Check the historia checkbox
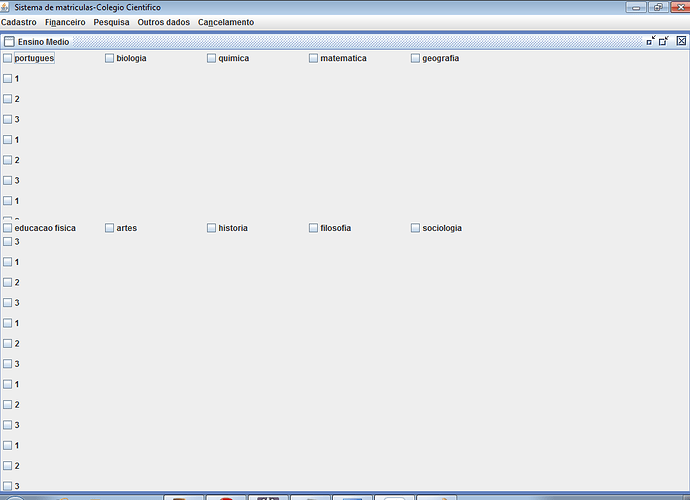 click(x=212, y=228)
